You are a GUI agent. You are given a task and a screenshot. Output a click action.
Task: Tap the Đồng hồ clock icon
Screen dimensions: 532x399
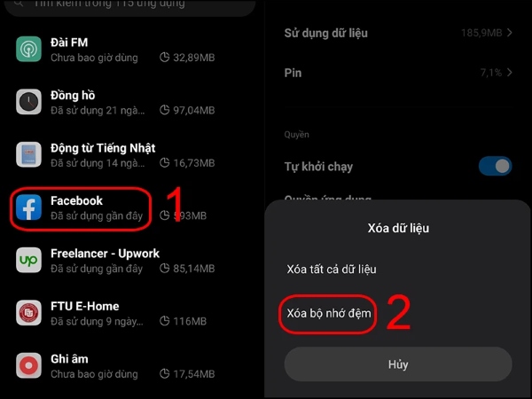pos(29,102)
